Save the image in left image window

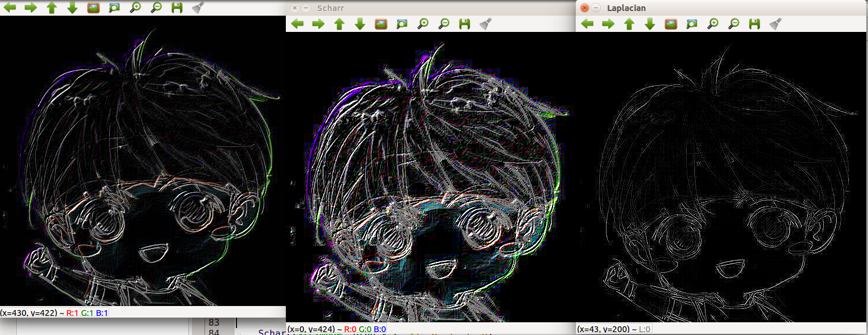tap(177, 8)
